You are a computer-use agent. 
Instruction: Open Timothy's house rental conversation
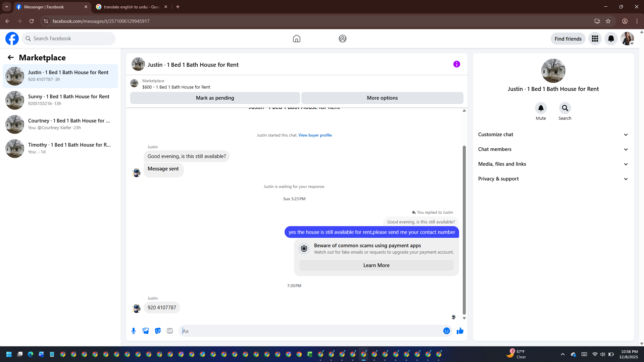coord(60,149)
